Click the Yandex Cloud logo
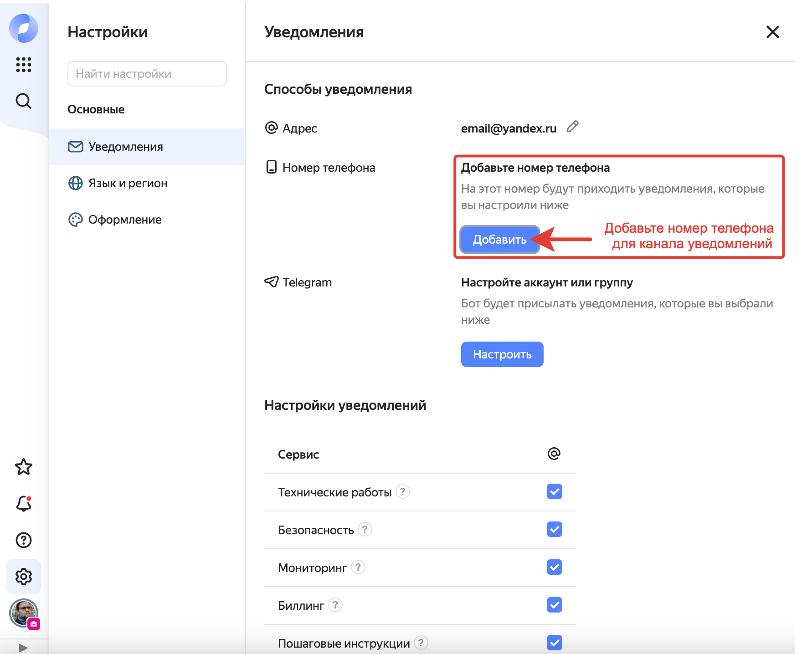 [23, 28]
